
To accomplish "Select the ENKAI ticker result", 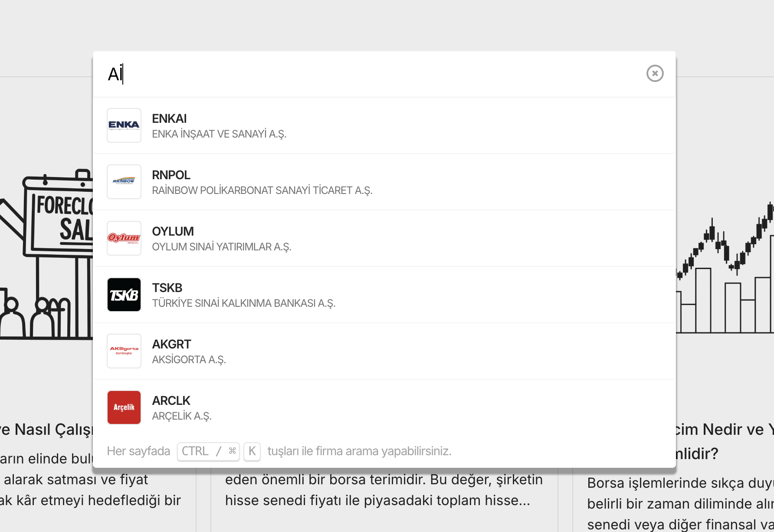I will 169,118.
